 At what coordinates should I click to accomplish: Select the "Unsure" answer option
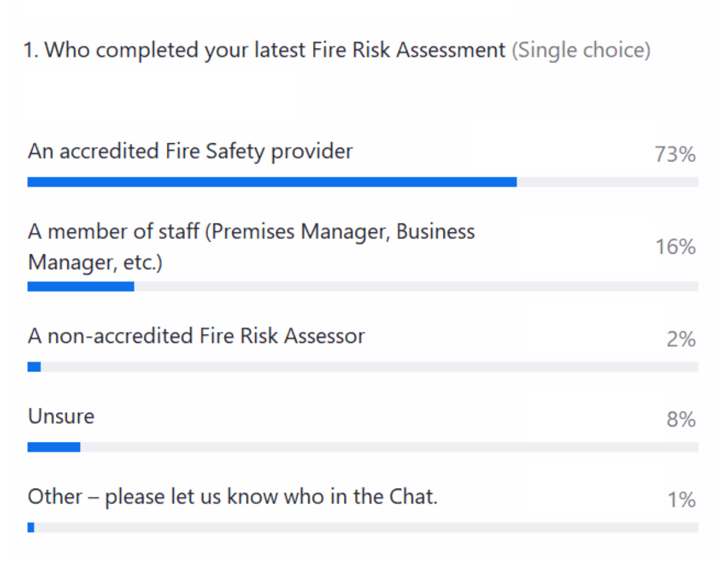point(61,416)
